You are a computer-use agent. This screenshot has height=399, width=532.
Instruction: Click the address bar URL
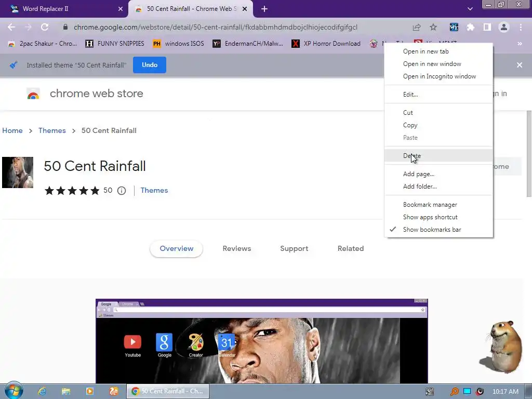pos(216,27)
